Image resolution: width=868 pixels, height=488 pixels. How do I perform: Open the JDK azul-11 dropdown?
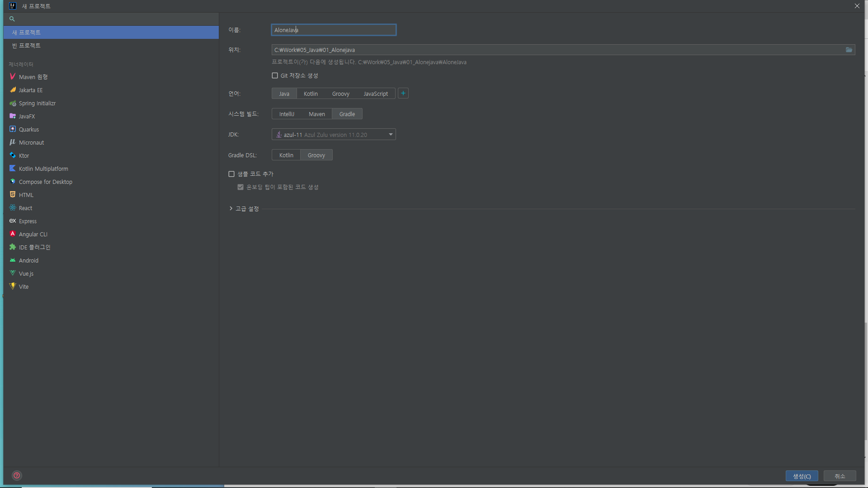tap(334, 135)
